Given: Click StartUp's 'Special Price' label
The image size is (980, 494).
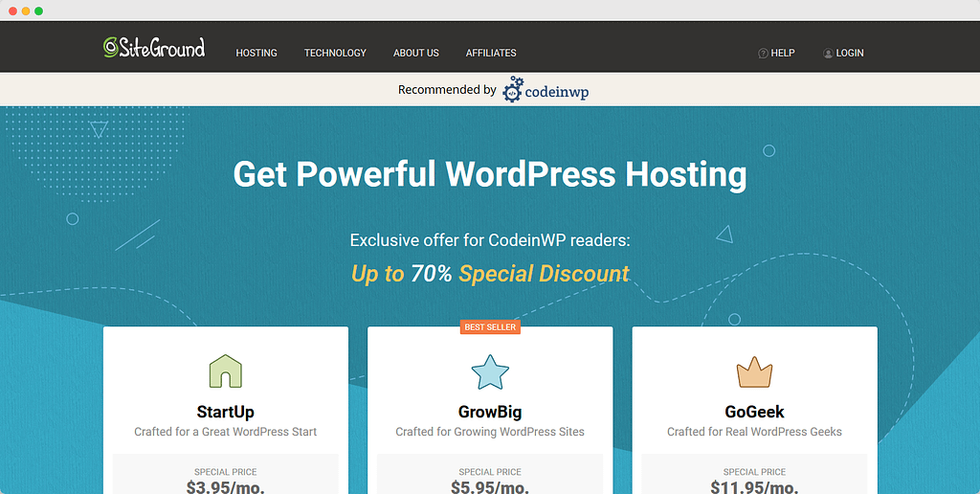Looking at the screenshot, I should (226, 472).
